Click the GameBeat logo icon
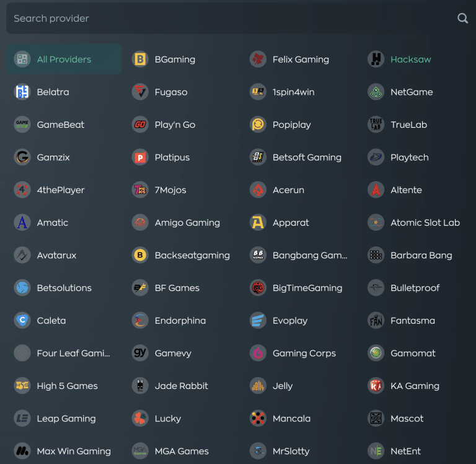Viewport: 476px width, 464px height. click(22, 125)
